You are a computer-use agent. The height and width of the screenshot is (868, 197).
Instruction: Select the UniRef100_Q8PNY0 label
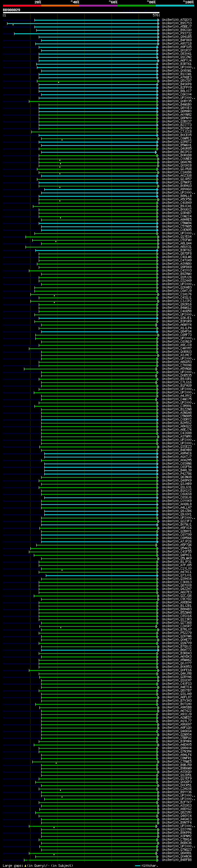tap(176, 118)
